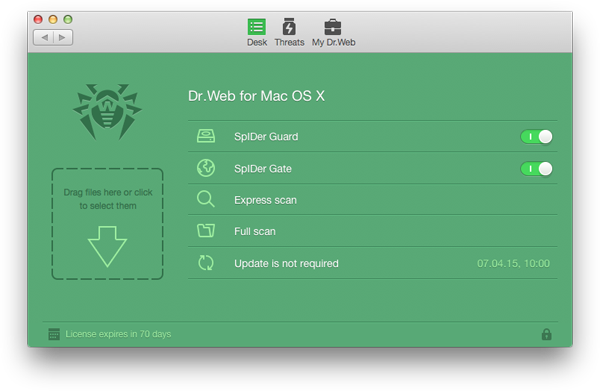
Task: Open the My Dr.Web briefcase icon
Action: [333, 27]
